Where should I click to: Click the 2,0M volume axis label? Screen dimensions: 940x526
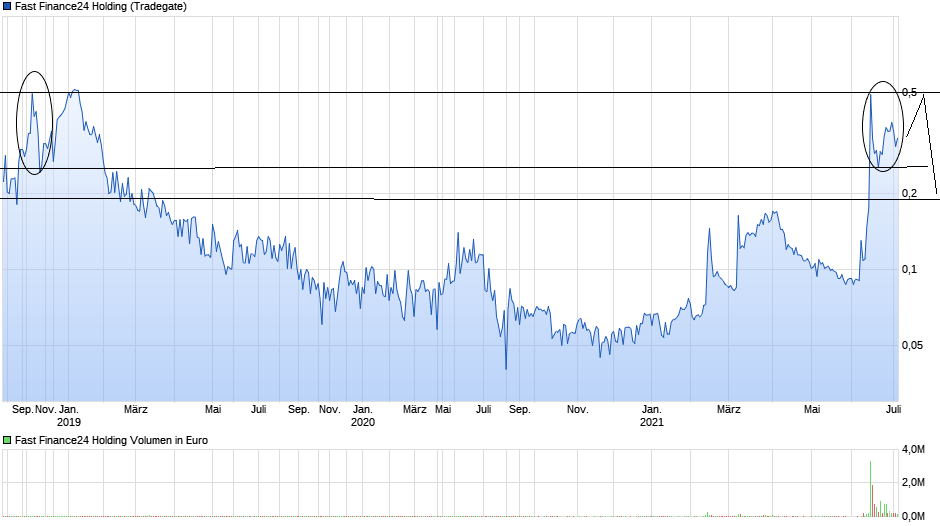click(913, 482)
